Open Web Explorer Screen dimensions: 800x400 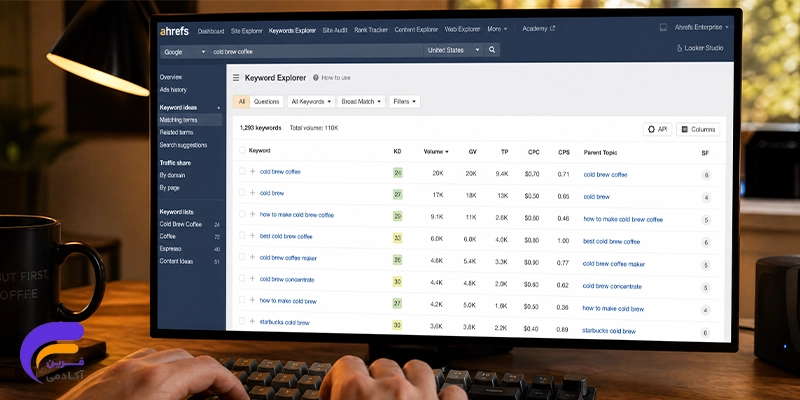[x=462, y=29]
